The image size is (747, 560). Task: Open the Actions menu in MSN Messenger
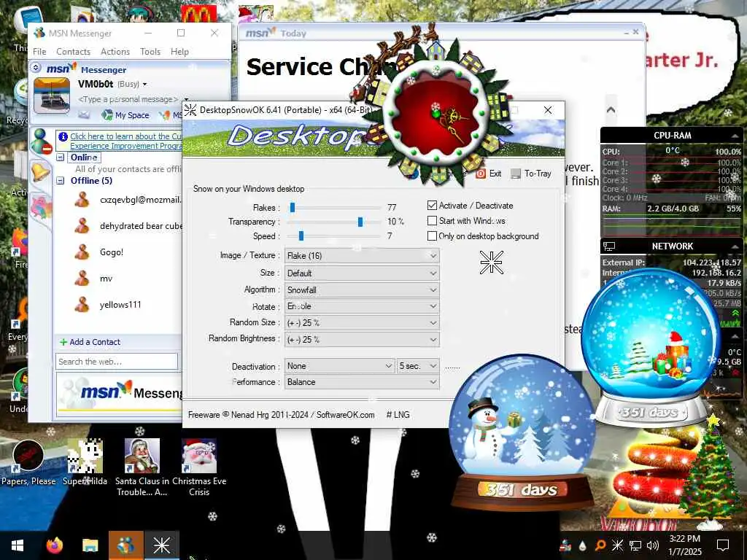(x=115, y=52)
